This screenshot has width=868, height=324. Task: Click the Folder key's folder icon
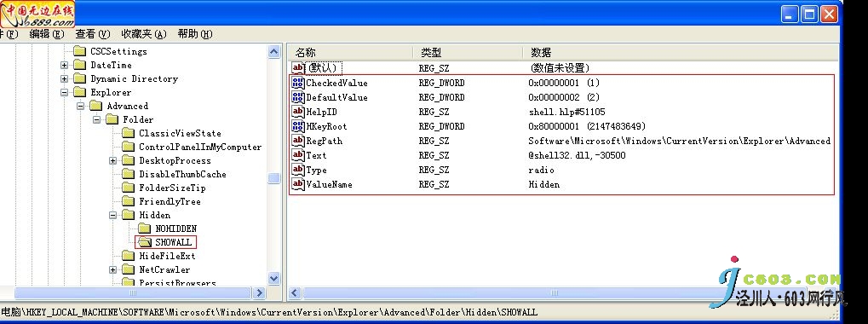point(112,119)
